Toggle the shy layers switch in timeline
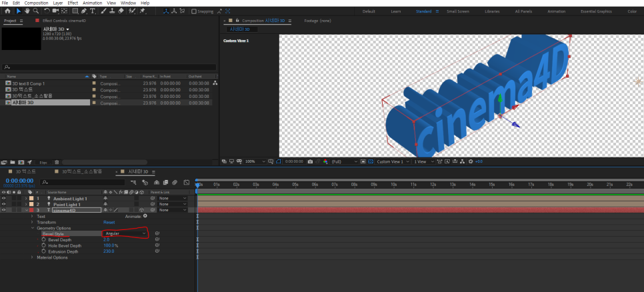The height and width of the screenshot is (292, 644). pyautogui.click(x=157, y=182)
